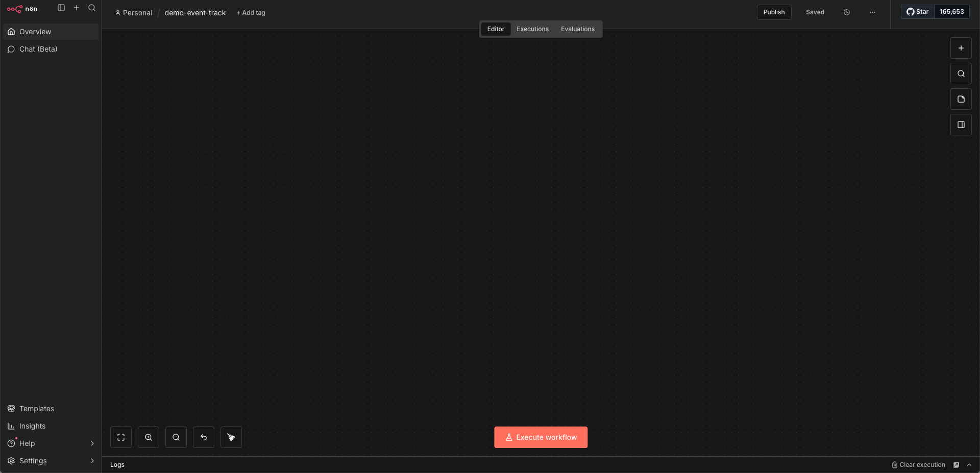Image resolution: width=980 pixels, height=473 pixels.
Task: Publish the workflow
Action: pyautogui.click(x=774, y=12)
